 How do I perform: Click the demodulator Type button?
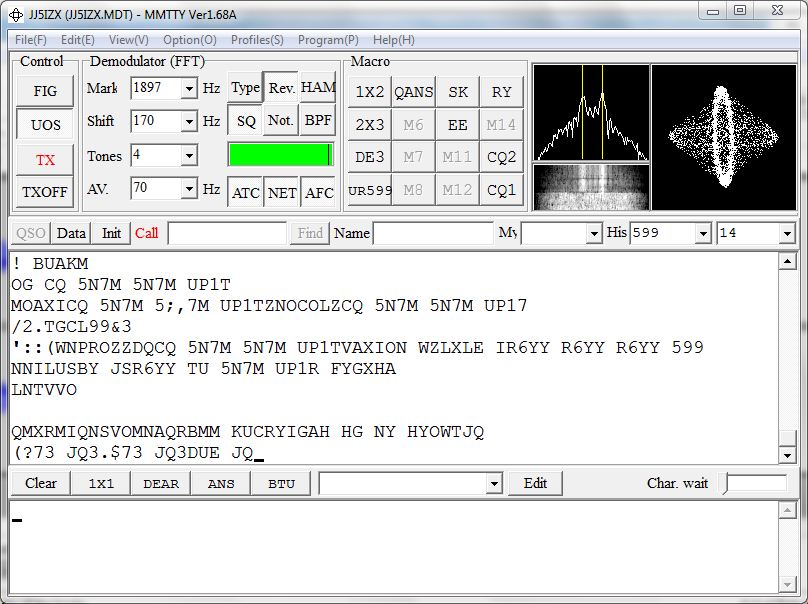pyautogui.click(x=245, y=88)
